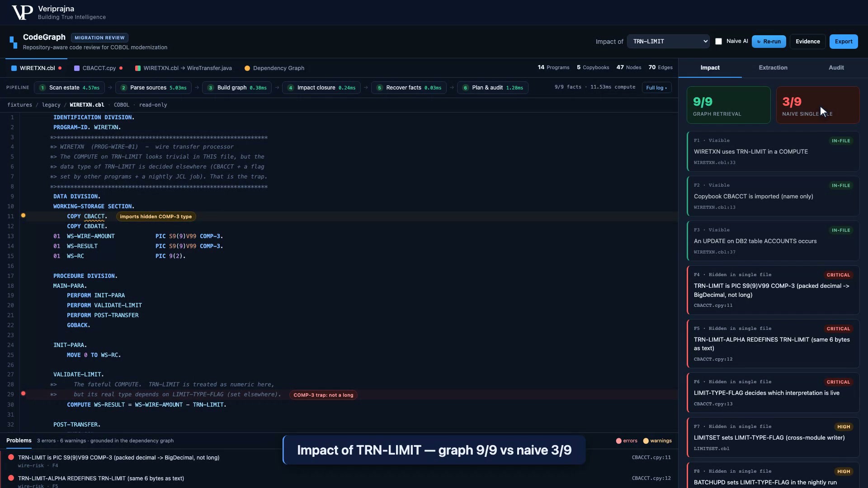
Task: Click the orange warning dot on line 11
Action: [23, 216]
